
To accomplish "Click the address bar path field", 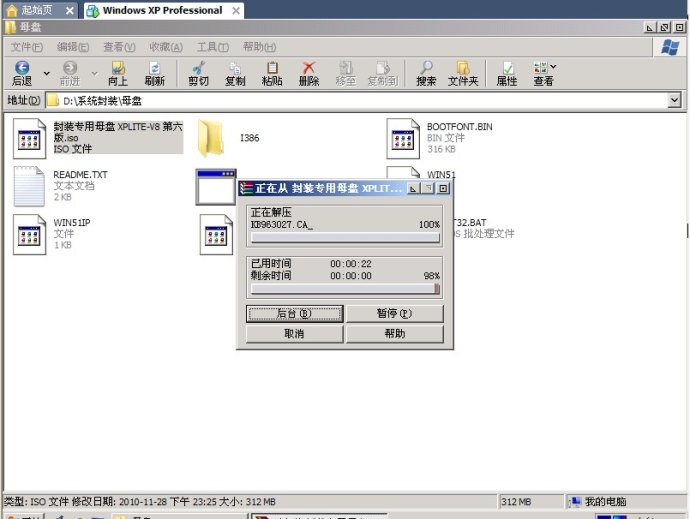I will 356,100.
